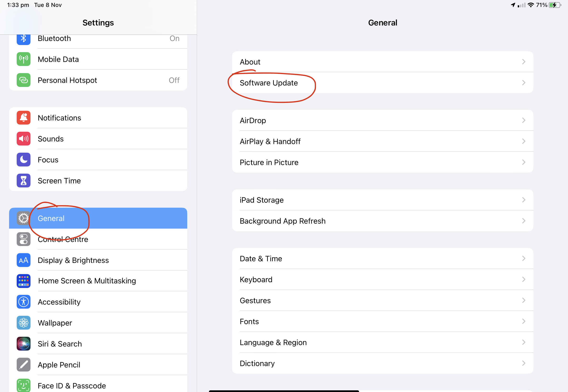Select Display & Brightness in the sidebar
568x392 pixels.
pyautogui.click(x=98, y=260)
